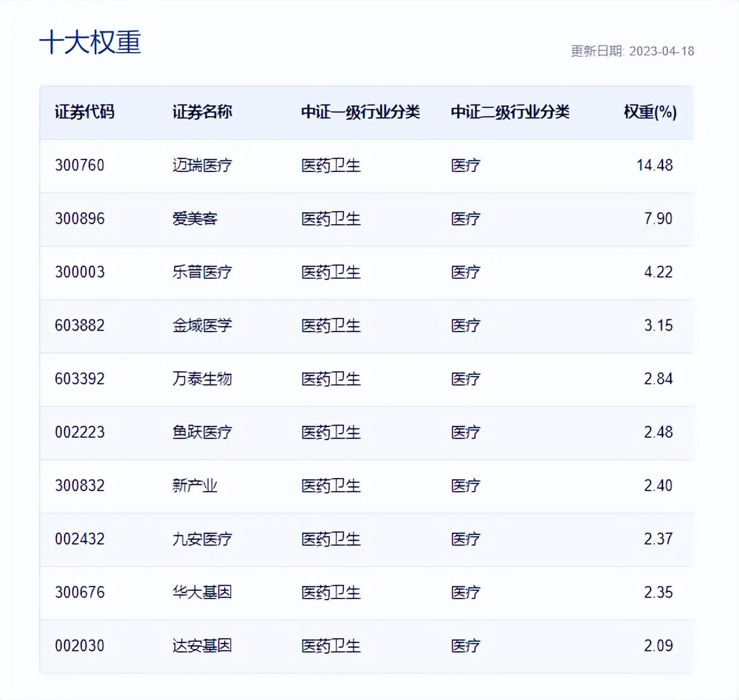
Task: Click the 十大权重 page title
Action: (x=90, y=43)
